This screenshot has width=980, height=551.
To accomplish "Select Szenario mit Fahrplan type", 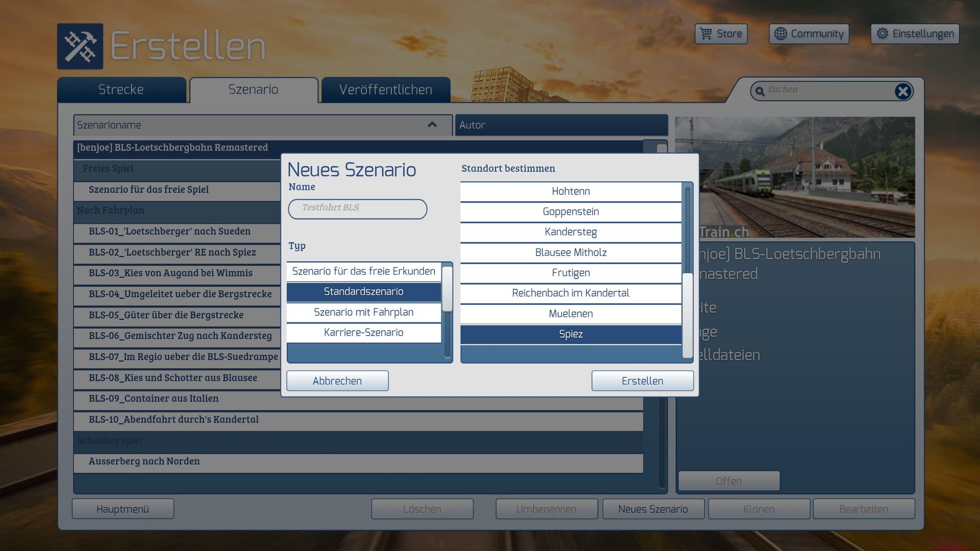I will coord(363,312).
